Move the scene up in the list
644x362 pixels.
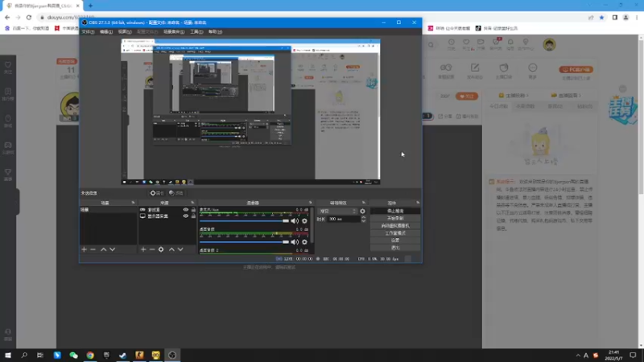[104, 249]
